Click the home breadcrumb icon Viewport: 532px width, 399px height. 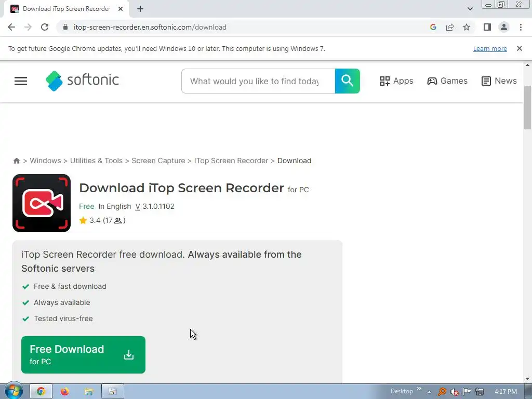(x=16, y=161)
